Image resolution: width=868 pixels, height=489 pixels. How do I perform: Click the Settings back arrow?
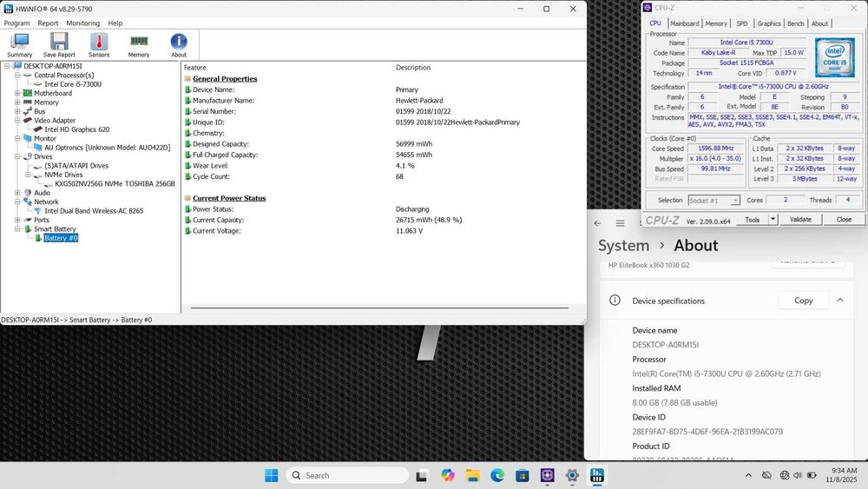point(597,223)
